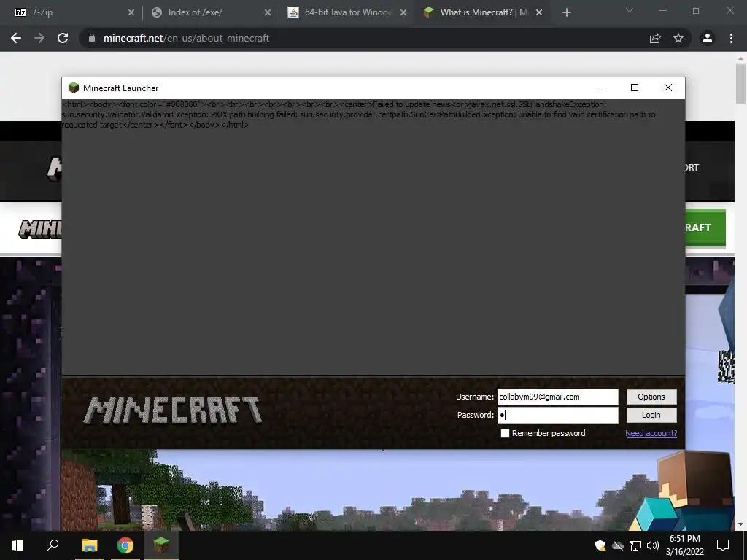This screenshot has height=560, width=747.
Task: Open network status tray icon
Action: (635, 545)
